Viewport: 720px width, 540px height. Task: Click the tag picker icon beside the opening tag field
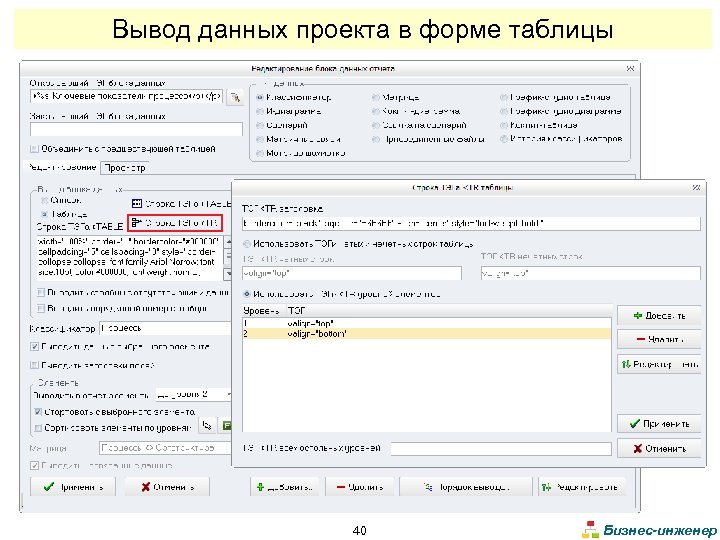236,97
